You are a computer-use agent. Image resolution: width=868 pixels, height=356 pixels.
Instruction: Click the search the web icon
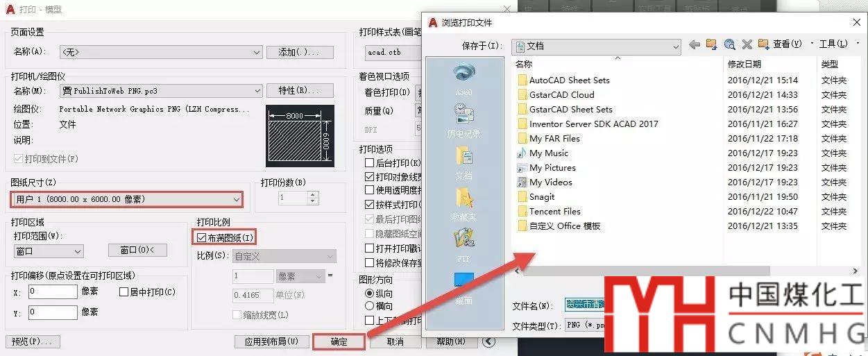(730, 44)
